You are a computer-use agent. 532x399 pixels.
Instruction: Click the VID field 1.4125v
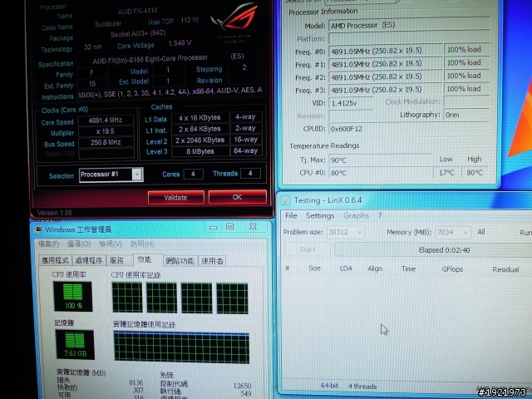351,103
